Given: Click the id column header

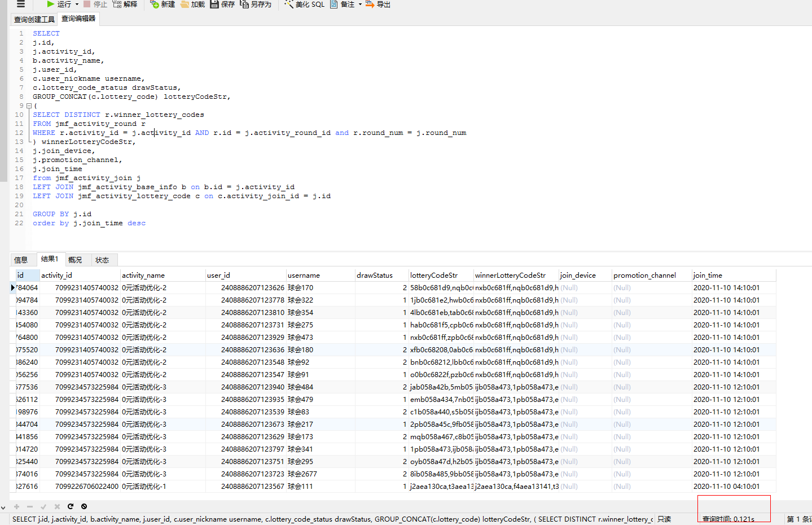Looking at the screenshot, I should (x=28, y=275).
